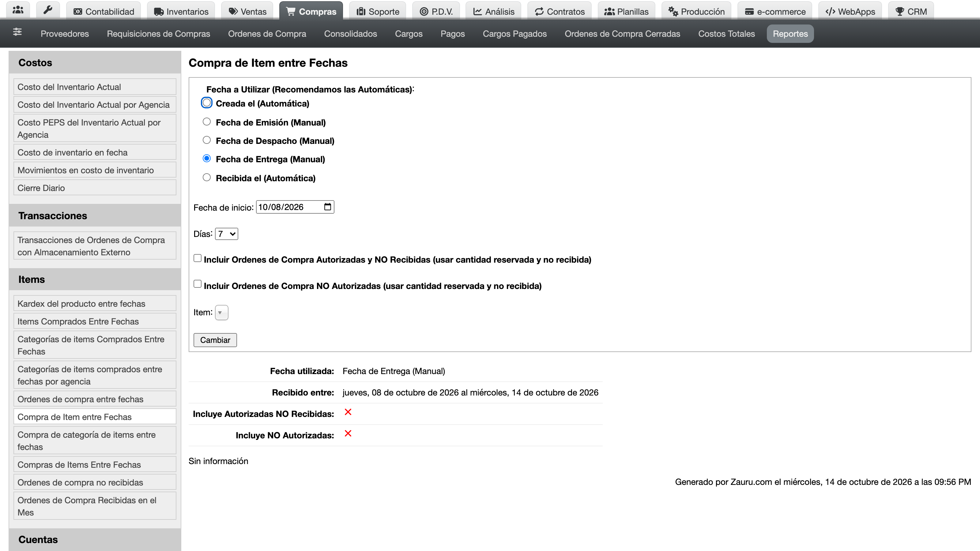The image size is (980, 551).
Task: Open the wrench settings tab
Action: (47, 10)
